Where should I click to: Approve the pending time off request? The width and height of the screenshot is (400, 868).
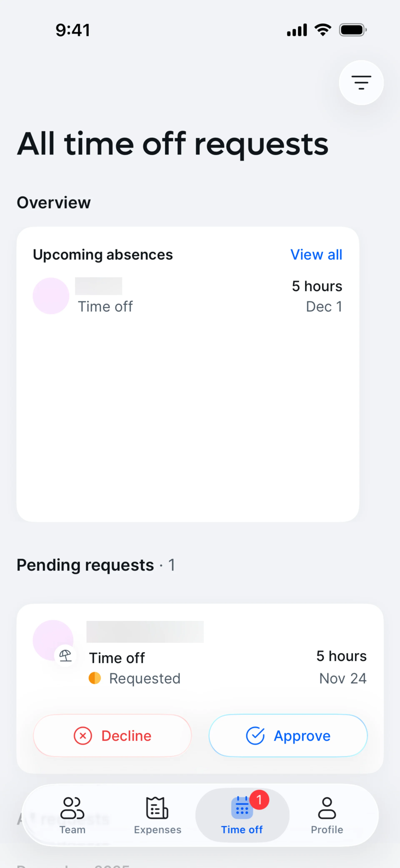288,736
